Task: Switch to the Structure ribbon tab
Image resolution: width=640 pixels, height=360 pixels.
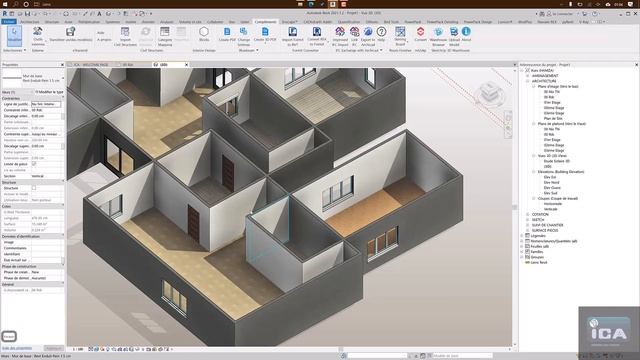Action: point(52,22)
